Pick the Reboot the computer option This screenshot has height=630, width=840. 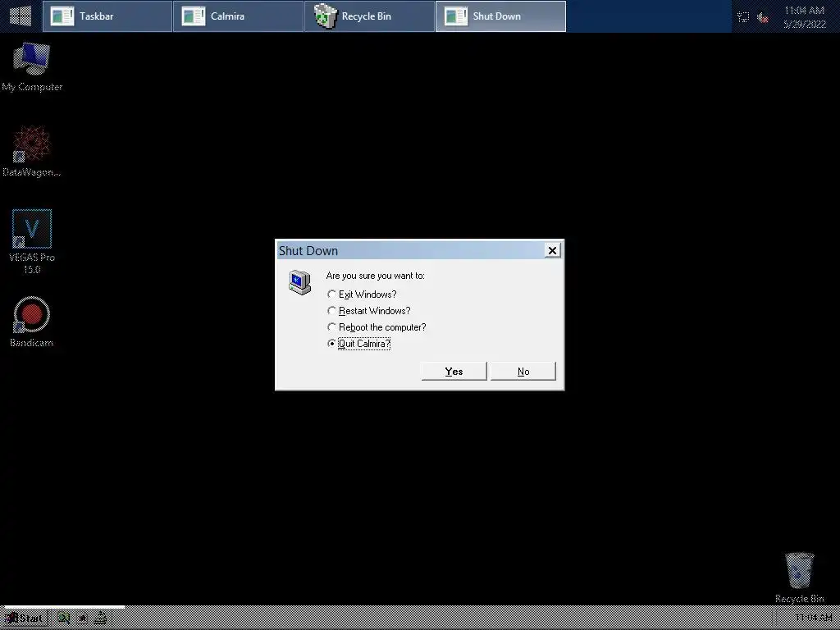coord(377,326)
